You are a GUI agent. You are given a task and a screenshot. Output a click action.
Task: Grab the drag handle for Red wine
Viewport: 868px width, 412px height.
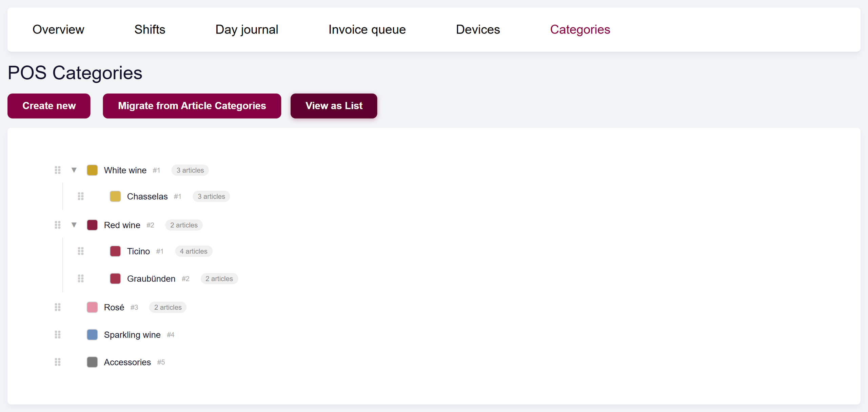(58, 225)
